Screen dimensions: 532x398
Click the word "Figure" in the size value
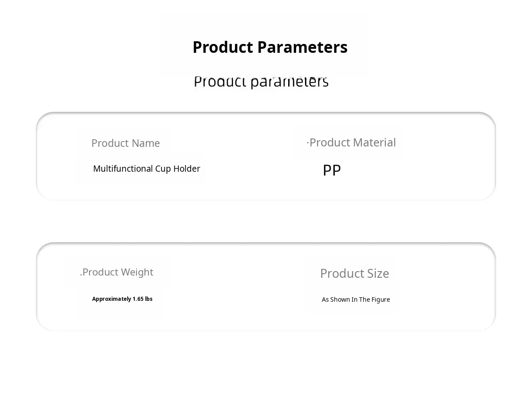pos(381,299)
